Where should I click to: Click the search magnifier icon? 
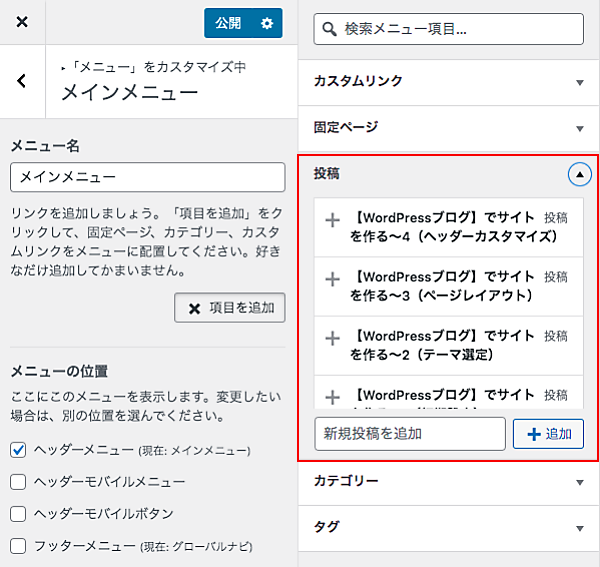329,29
